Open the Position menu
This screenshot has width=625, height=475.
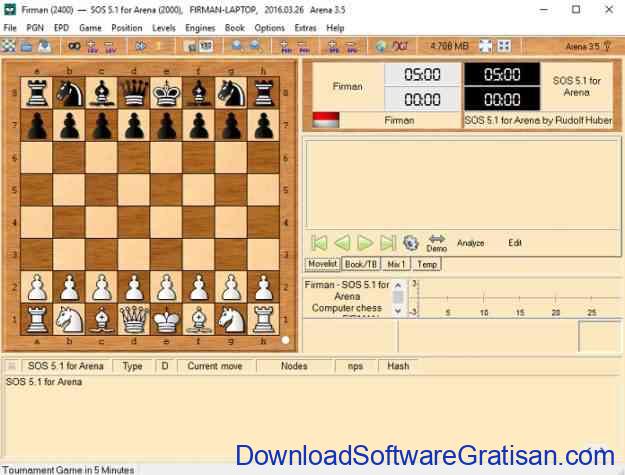(x=127, y=28)
